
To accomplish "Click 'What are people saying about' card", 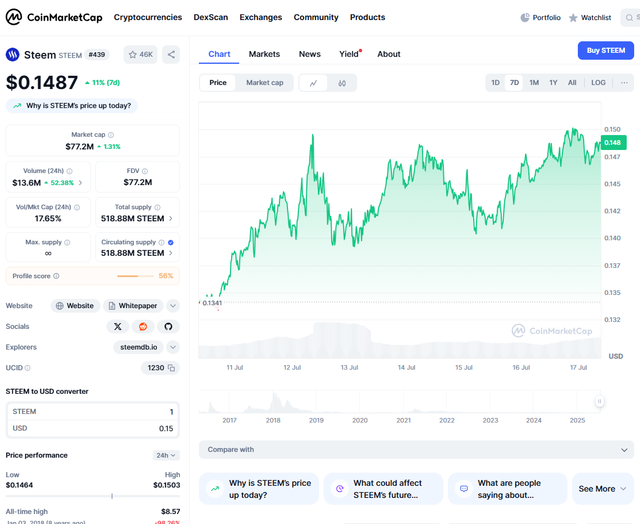I will [x=507, y=489].
